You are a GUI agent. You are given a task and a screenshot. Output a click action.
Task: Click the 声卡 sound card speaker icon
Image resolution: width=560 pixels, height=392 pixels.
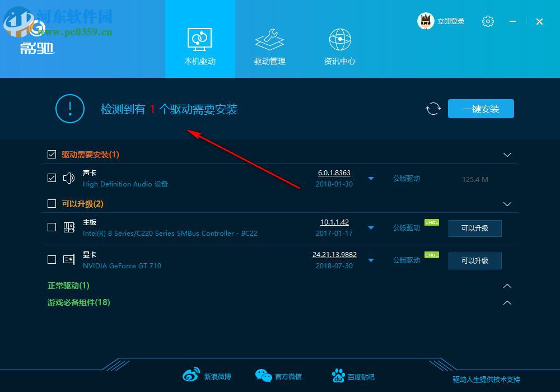click(68, 178)
